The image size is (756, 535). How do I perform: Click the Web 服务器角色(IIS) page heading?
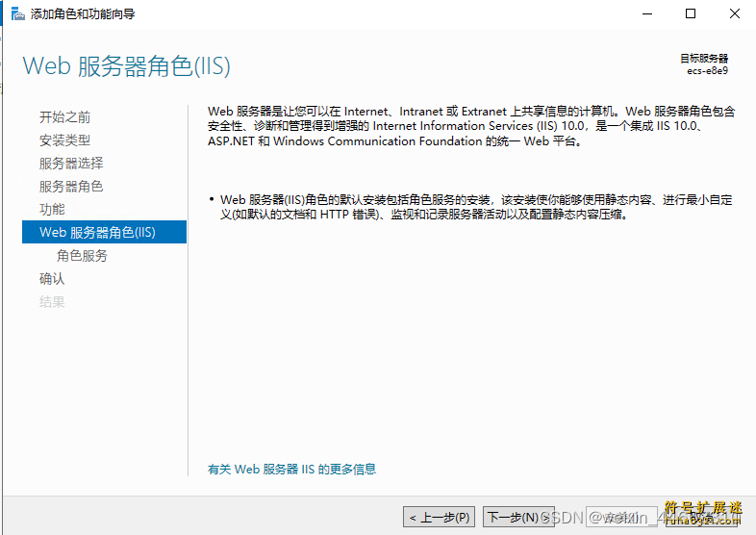(127, 66)
